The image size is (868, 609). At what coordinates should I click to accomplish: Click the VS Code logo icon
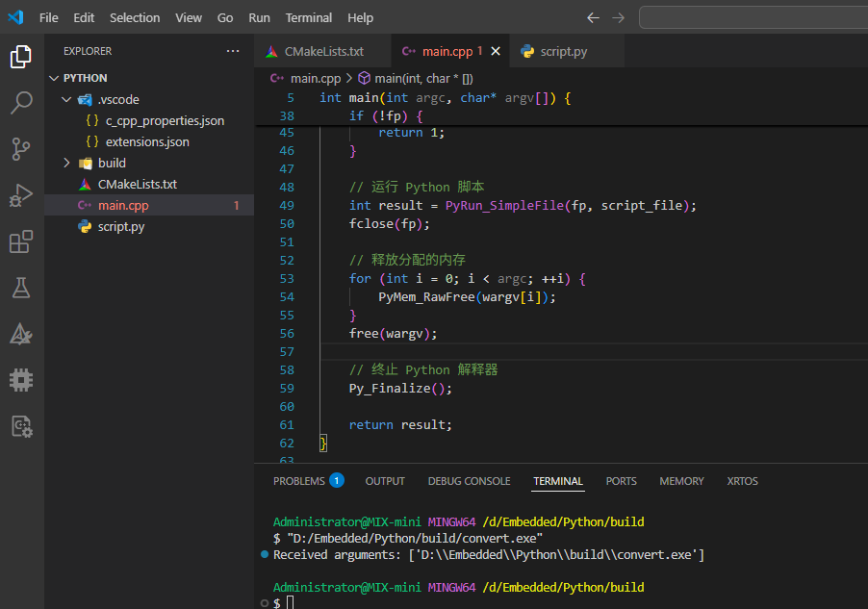(x=15, y=17)
